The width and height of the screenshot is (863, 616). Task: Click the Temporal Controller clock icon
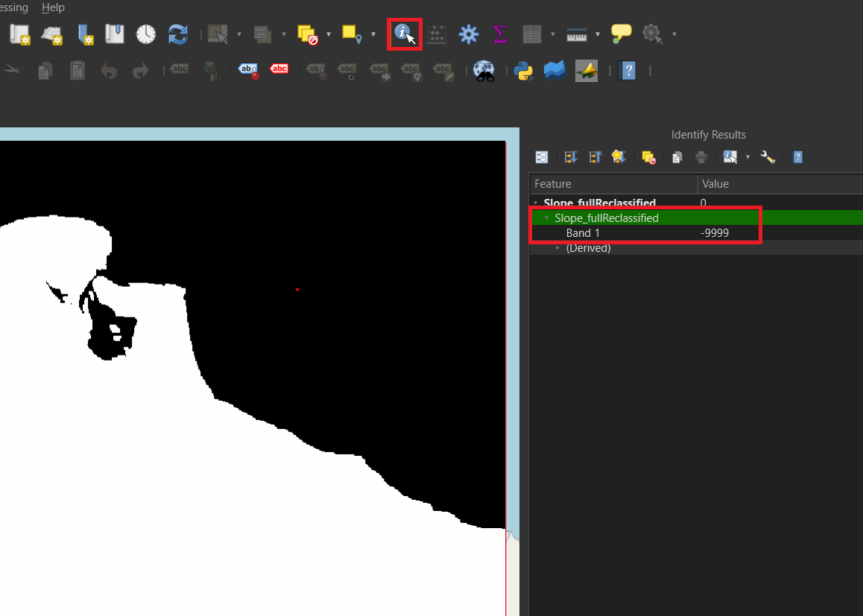(146, 34)
